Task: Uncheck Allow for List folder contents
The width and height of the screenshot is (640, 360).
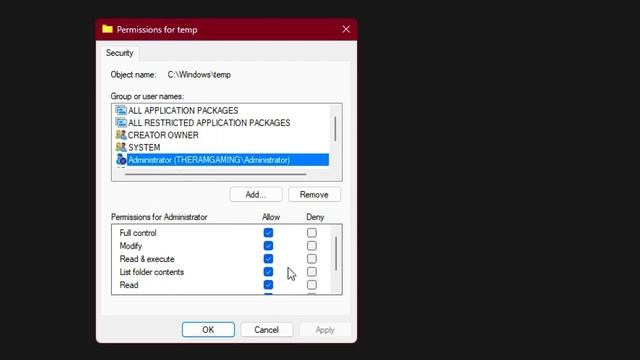Action: coord(268,272)
